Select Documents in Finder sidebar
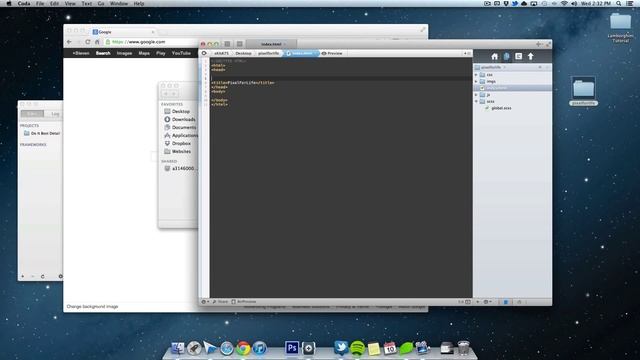This screenshot has width=640, height=360. pos(180,127)
